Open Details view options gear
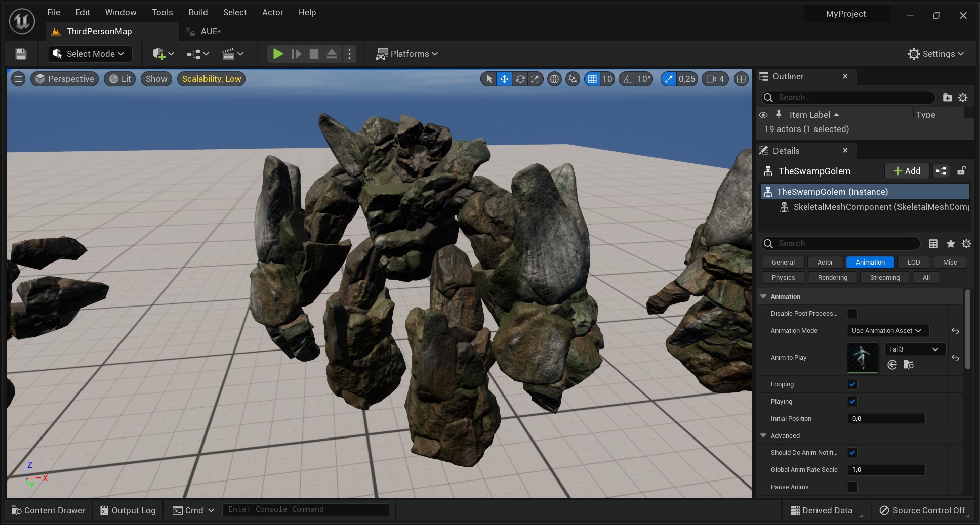The height and width of the screenshot is (525, 980). pyautogui.click(x=966, y=244)
